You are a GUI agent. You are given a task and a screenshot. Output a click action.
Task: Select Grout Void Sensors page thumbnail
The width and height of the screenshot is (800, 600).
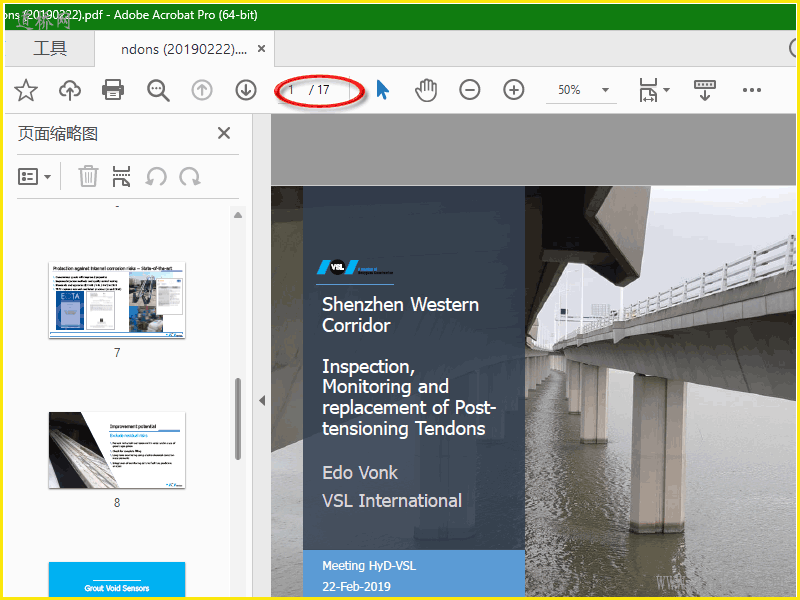point(117,579)
